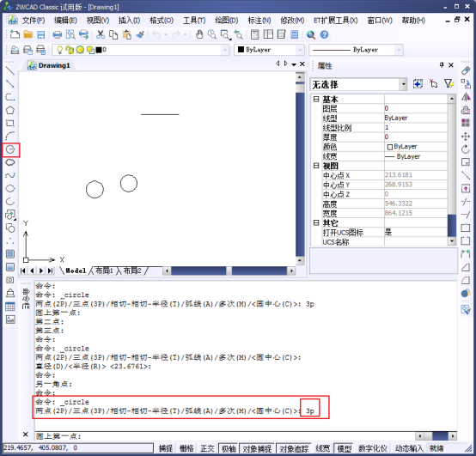This screenshot has width=476, height=456.
Task: Open the 绘图(D) menu
Action: point(227,21)
